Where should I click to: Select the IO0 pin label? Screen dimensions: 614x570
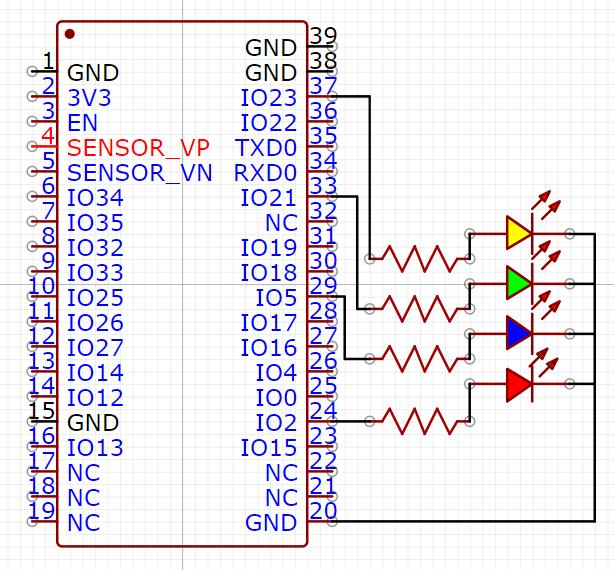(276, 398)
